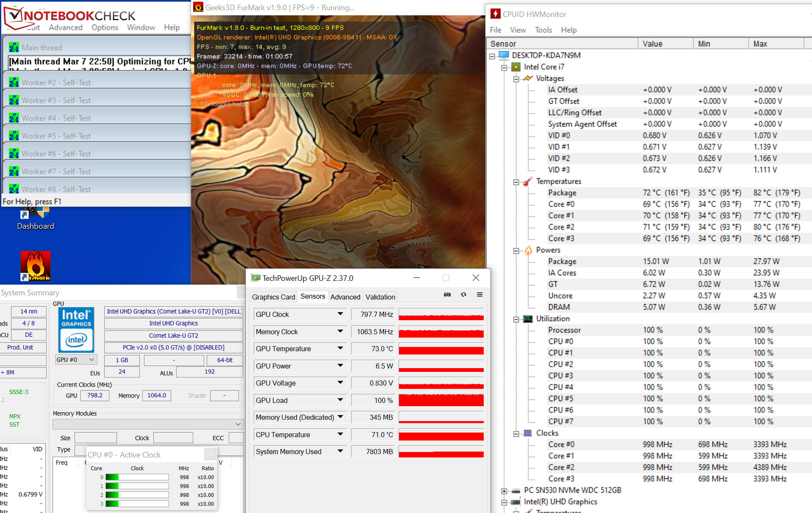The height and width of the screenshot is (513, 812).
Task: Collapse the Temperatures section in HWMonitor
Action: (x=516, y=182)
